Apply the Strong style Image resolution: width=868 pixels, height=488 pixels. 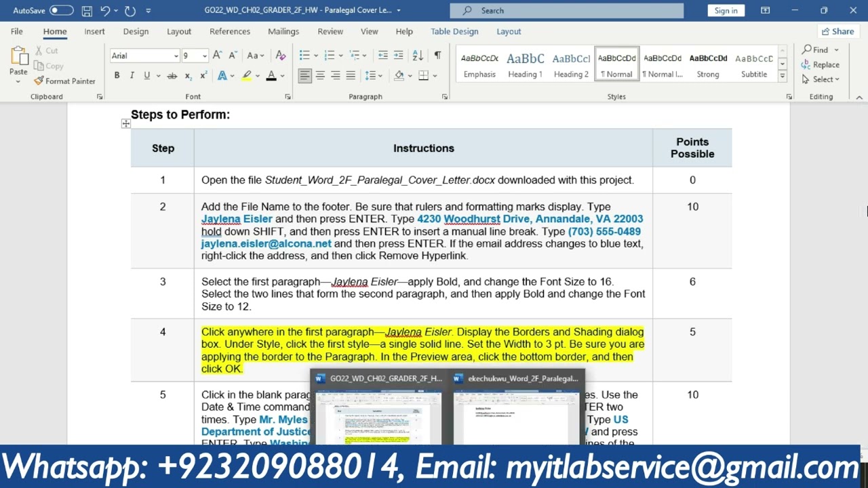pos(708,65)
